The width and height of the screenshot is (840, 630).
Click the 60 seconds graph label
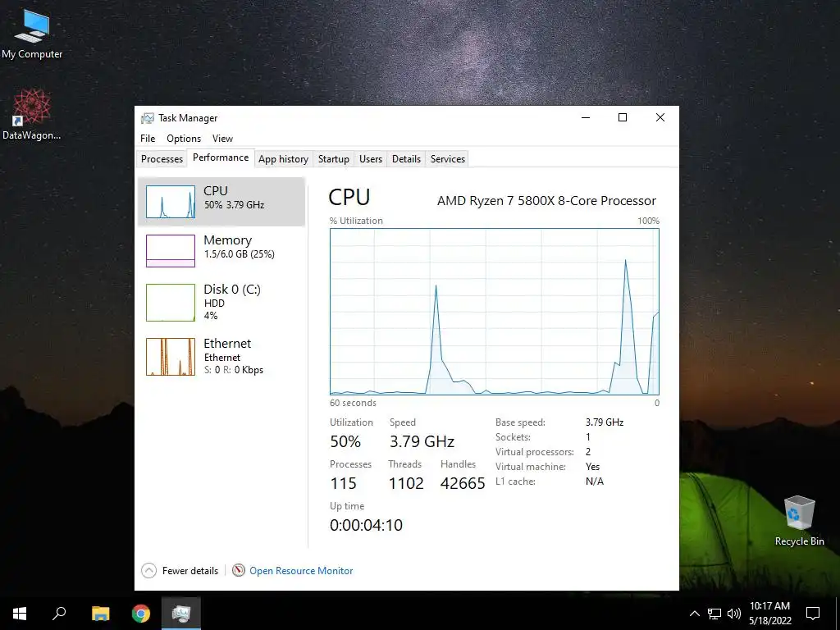353,403
